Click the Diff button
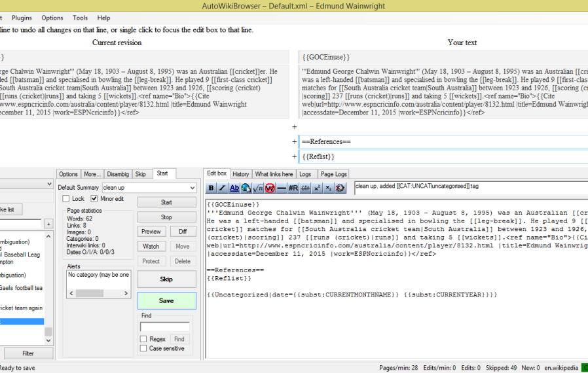Screen dimensions: 588x373 click(x=183, y=232)
